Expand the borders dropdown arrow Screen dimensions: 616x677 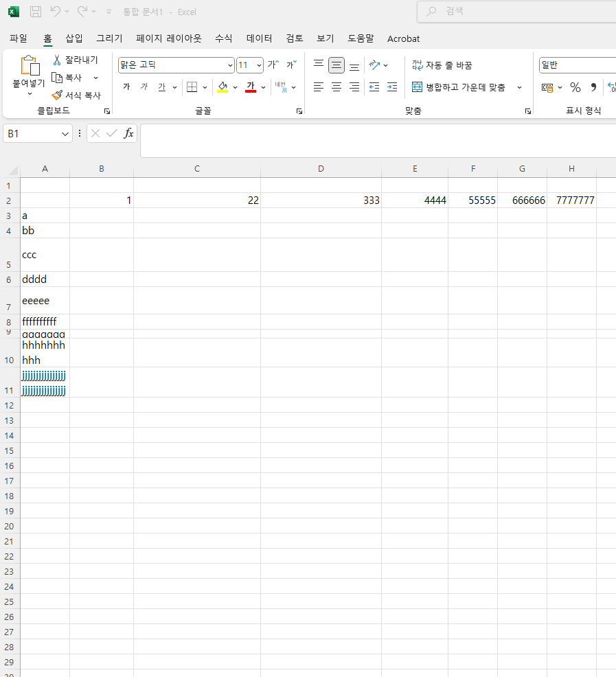205,87
